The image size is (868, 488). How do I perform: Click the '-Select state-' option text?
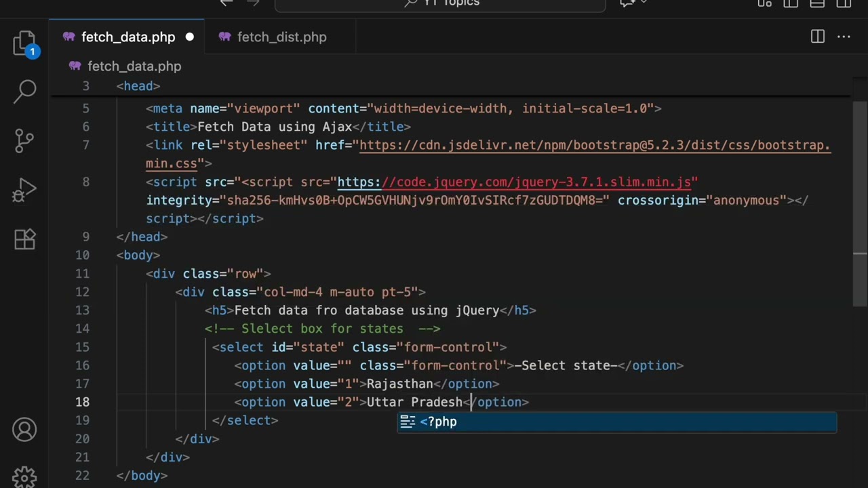tap(568, 365)
